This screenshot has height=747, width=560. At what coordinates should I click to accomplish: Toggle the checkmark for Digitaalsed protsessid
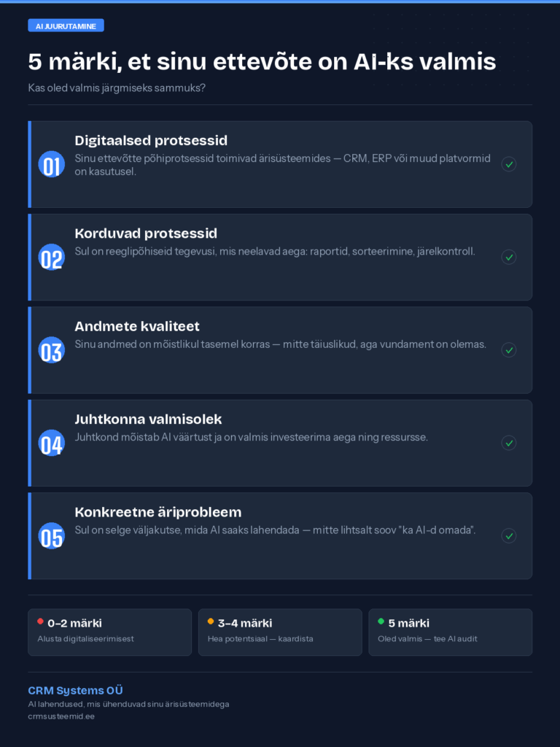coord(509,164)
